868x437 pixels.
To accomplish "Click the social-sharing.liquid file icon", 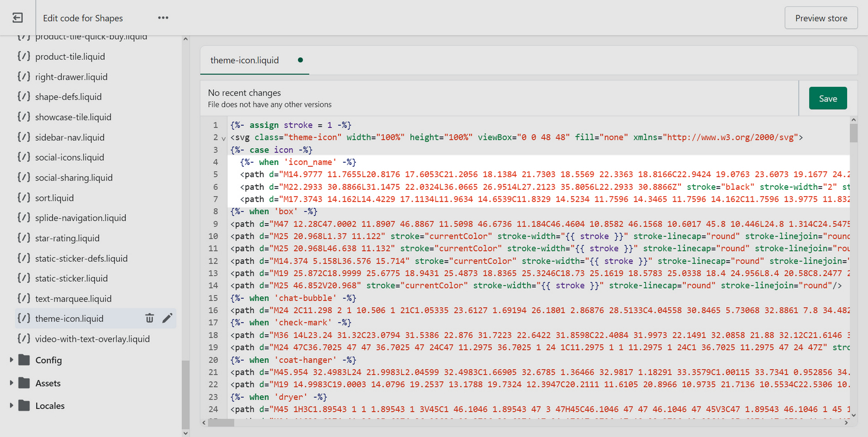I will click(x=23, y=177).
